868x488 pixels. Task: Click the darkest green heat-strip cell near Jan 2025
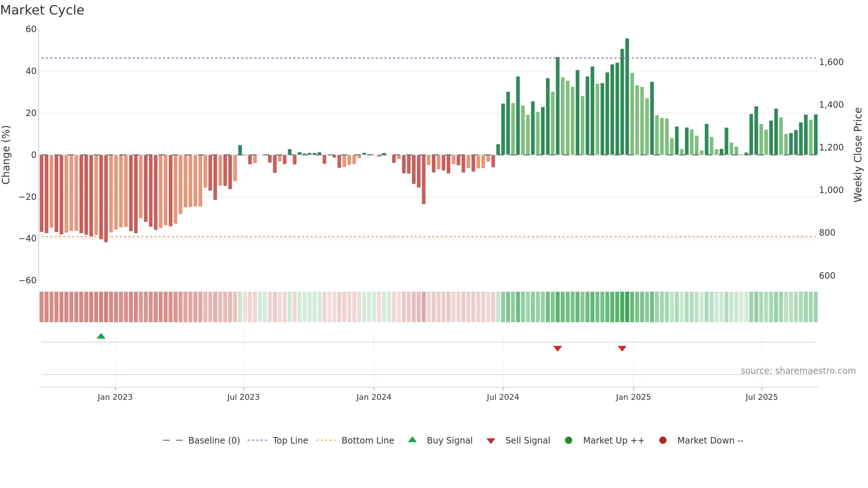coord(627,307)
